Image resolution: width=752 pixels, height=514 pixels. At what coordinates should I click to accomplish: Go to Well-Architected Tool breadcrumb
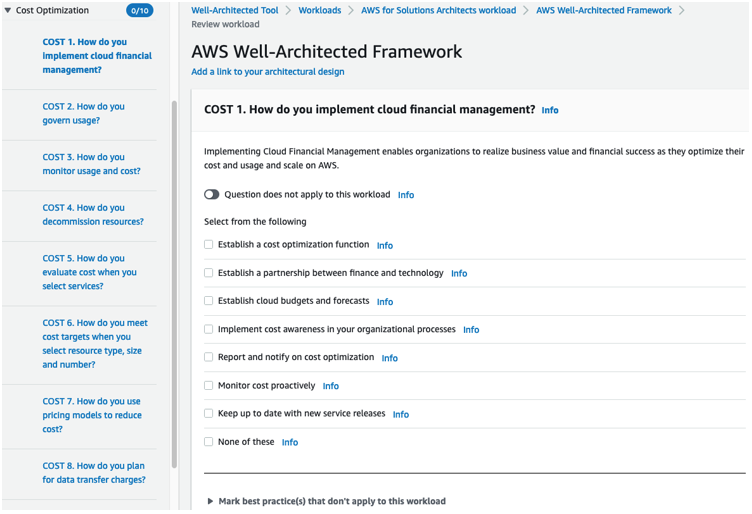(x=235, y=10)
